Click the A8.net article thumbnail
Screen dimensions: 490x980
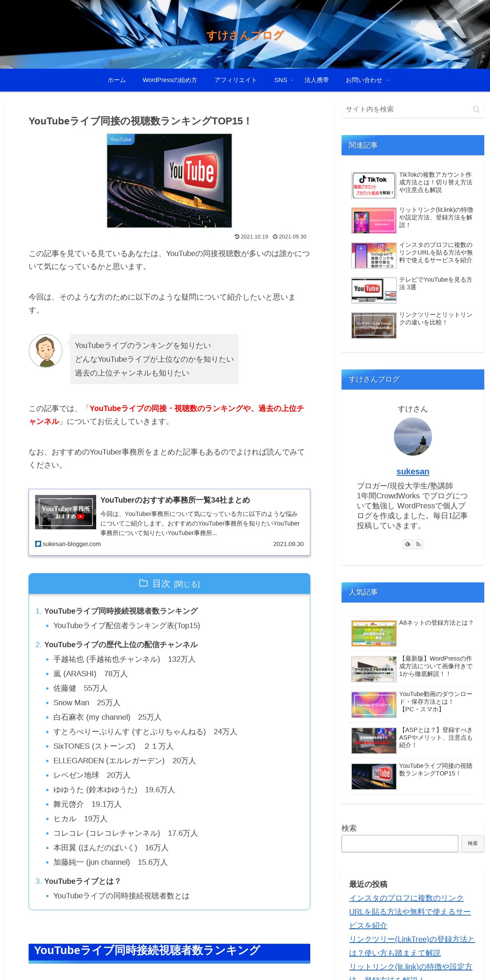[374, 633]
